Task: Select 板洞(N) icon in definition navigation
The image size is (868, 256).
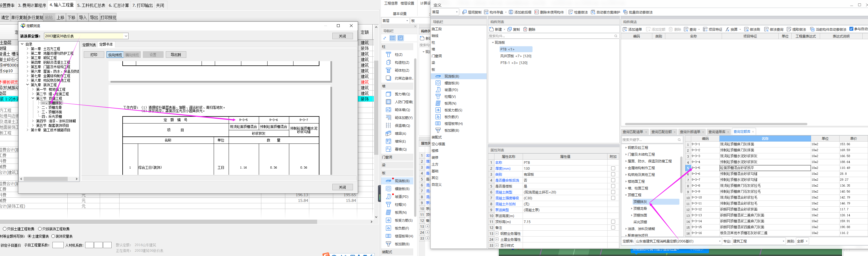Action: [x=438, y=103]
